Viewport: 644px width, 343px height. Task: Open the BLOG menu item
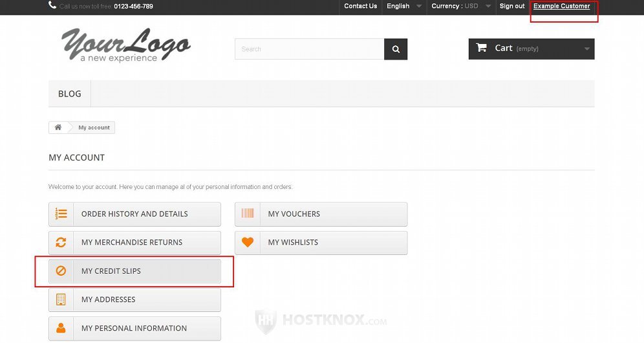click(x=70, y=94)
